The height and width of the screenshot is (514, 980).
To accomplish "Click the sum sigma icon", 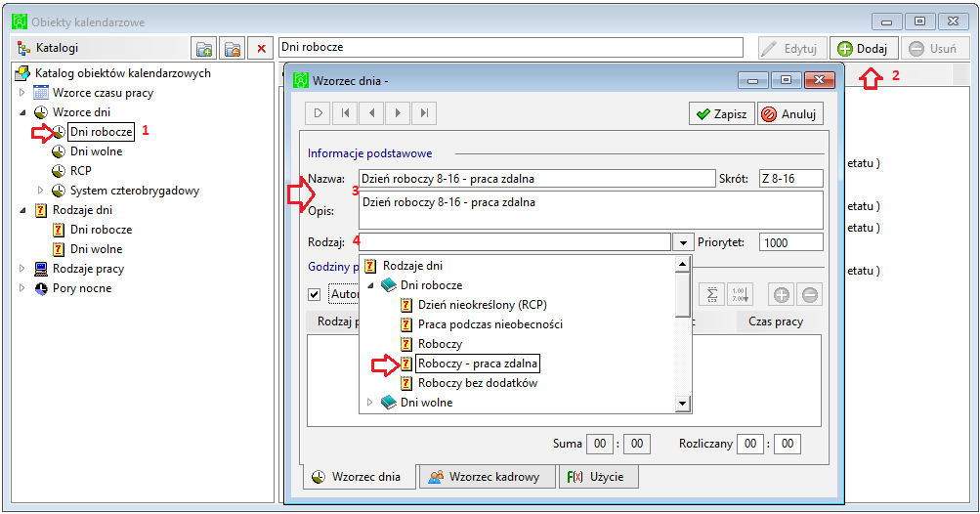I will tap(712, 294).
